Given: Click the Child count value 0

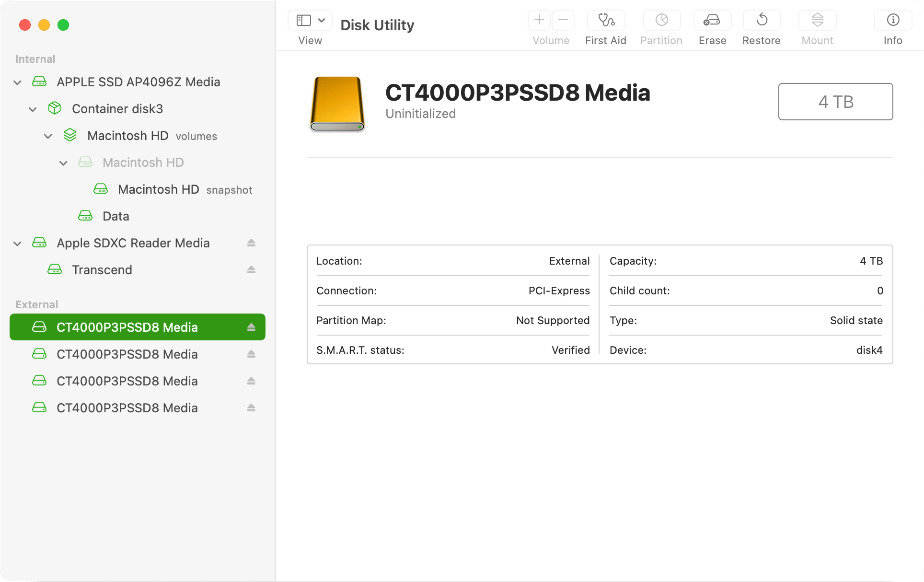Looking at the screenshot, I should tap(880, 291).
